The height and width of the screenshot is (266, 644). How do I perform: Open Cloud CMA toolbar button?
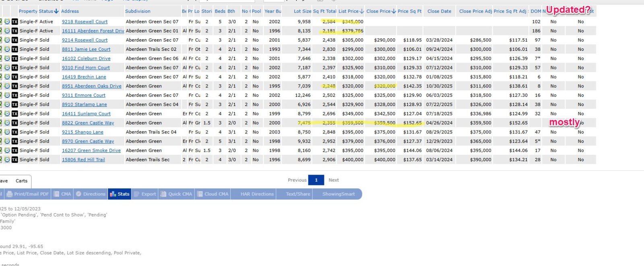pos(213,194)
